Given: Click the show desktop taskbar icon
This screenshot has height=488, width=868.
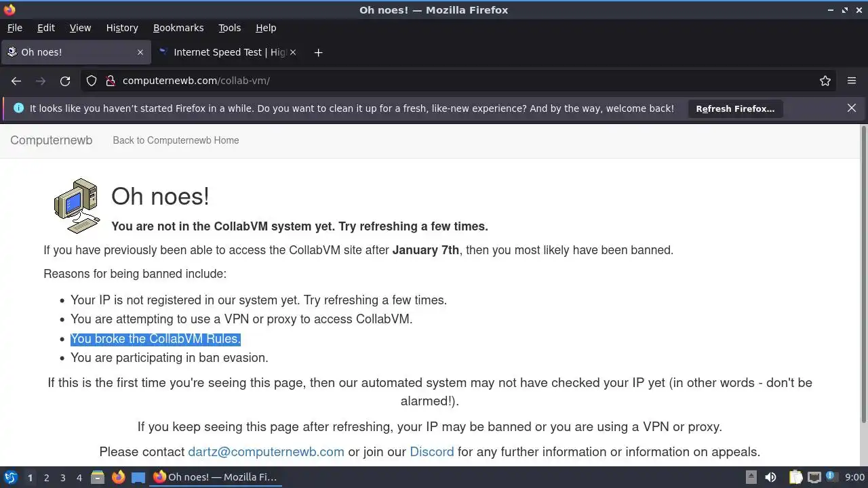Looking at the screenshot, I should click(138, 477).
